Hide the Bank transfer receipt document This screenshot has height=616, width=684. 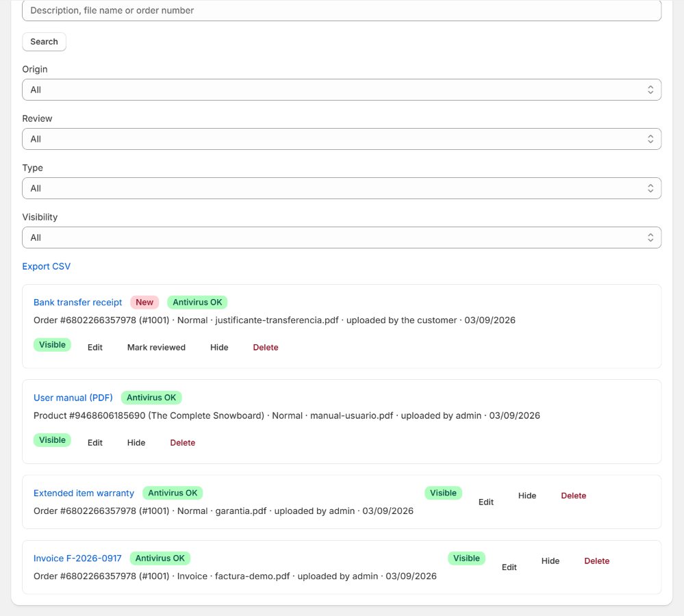pos(219,348)
